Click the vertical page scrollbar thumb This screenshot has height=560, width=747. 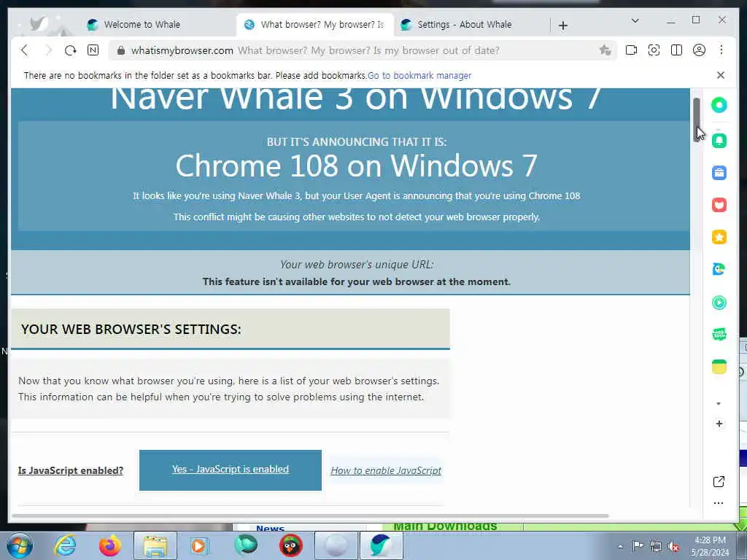[x=697, y=119]
